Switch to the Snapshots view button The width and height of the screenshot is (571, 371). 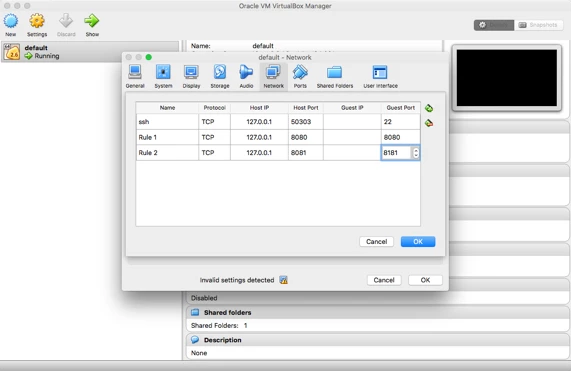click(539, 25)
